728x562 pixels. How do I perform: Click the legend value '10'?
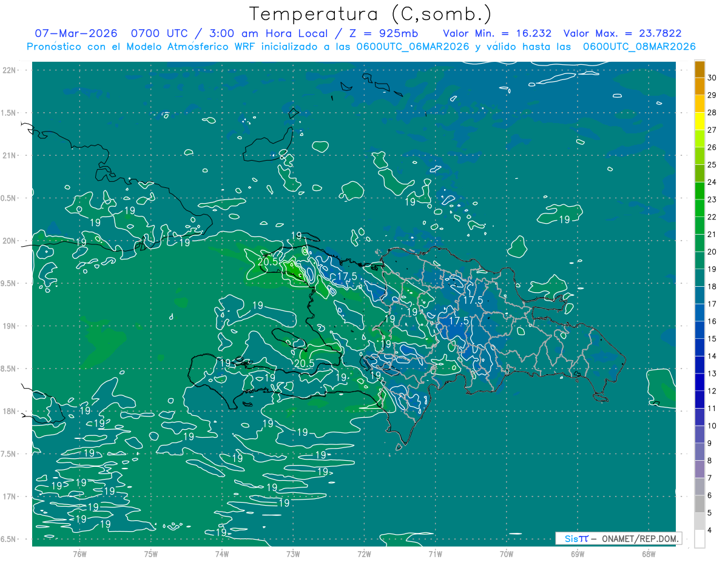712,426
